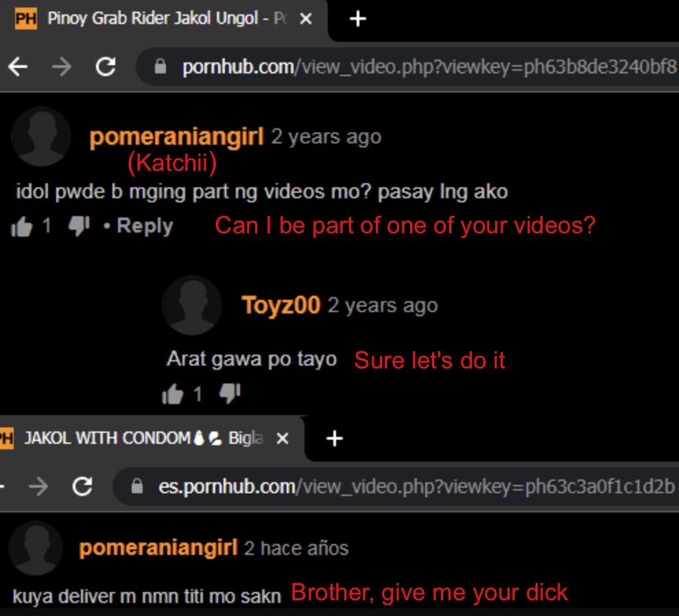Open a new tab in the lower browser

coord(334,438)
